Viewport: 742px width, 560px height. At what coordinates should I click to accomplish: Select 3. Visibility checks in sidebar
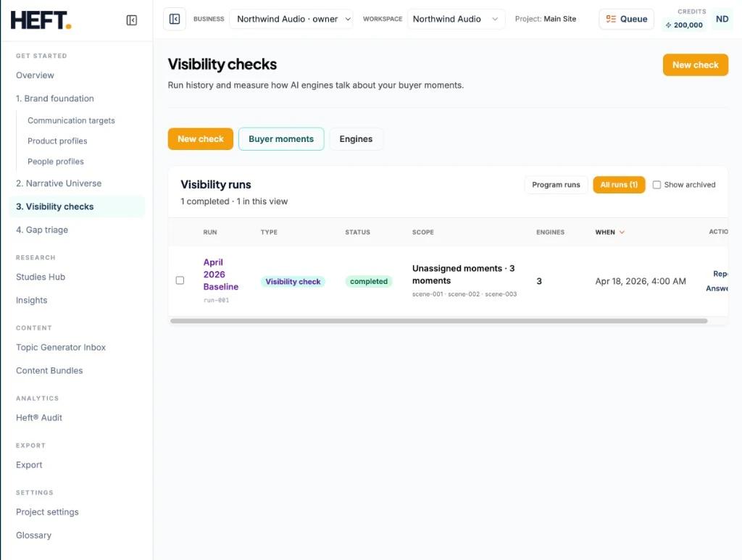point(77,206)
